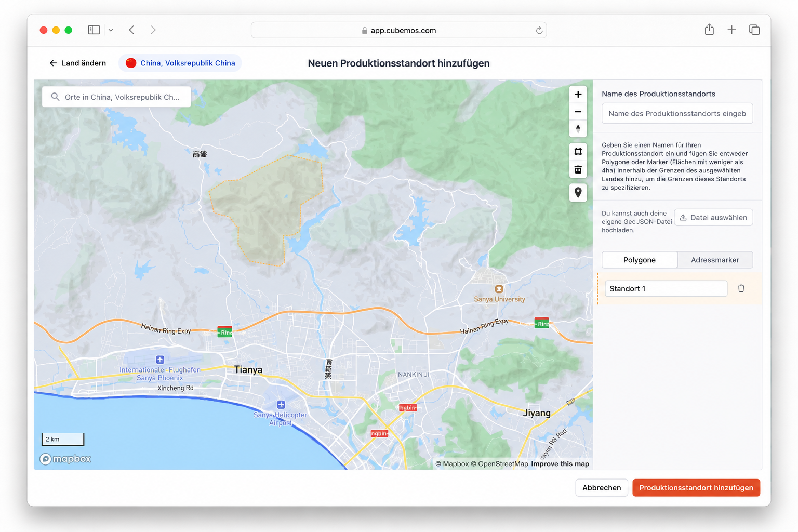
Task: Click the Sanya University map marker icon
Action: 499,289
